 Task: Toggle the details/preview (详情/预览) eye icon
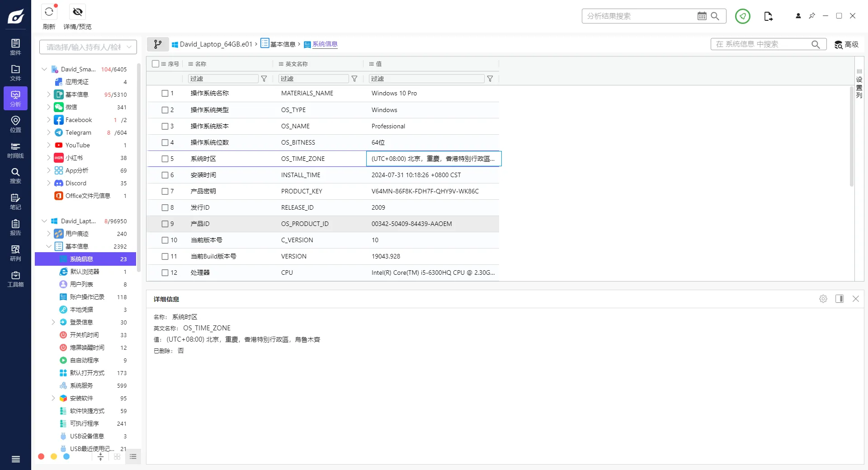(x=78, y=12)
